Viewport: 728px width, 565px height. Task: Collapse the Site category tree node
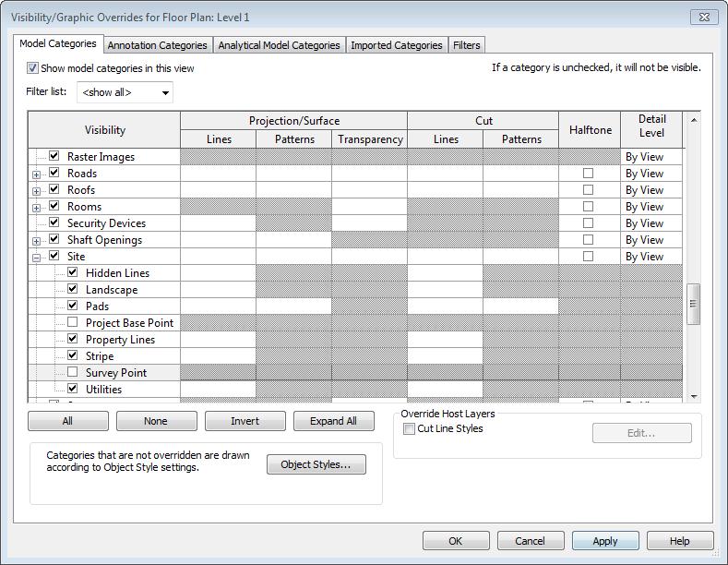tap(36, 258)
